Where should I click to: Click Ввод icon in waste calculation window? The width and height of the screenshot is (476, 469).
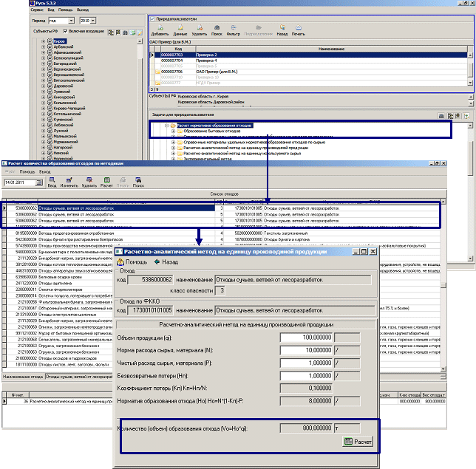click(x=51, y=182)
